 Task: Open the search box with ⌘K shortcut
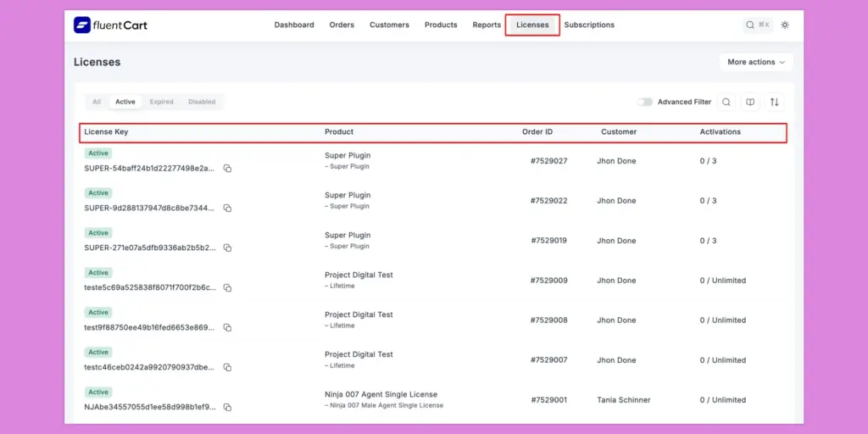[x=758, y=25]
